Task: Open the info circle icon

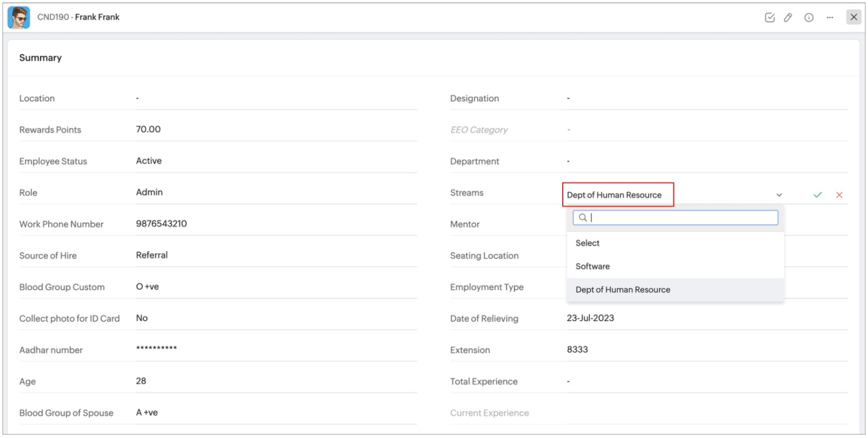Action: click(x=809, y=18)
